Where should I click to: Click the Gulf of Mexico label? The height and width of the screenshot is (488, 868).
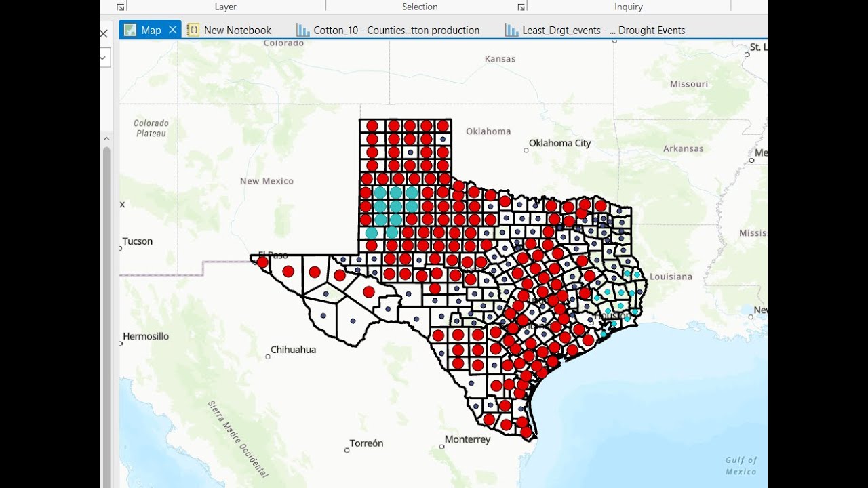point(741,466)
